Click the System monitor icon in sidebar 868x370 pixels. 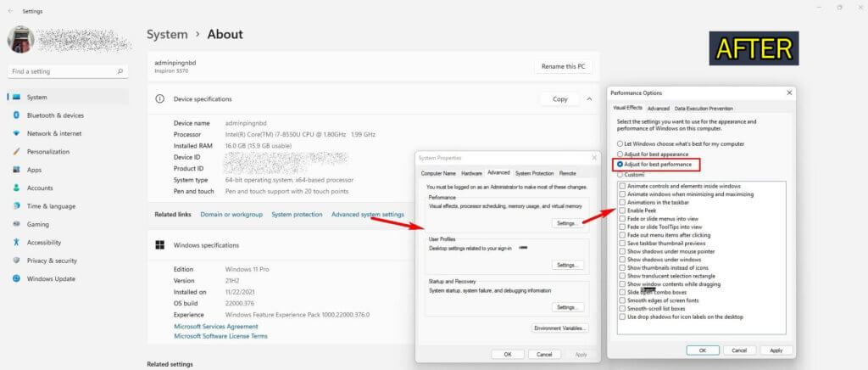click(x=16, y=97)
